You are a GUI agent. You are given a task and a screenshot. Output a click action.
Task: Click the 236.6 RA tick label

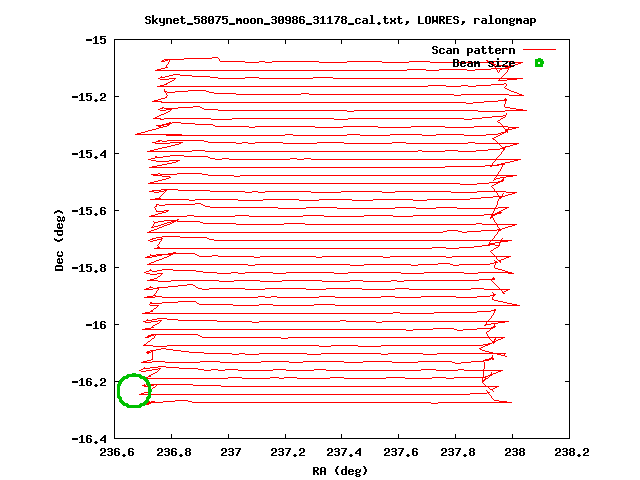[117, 452]
